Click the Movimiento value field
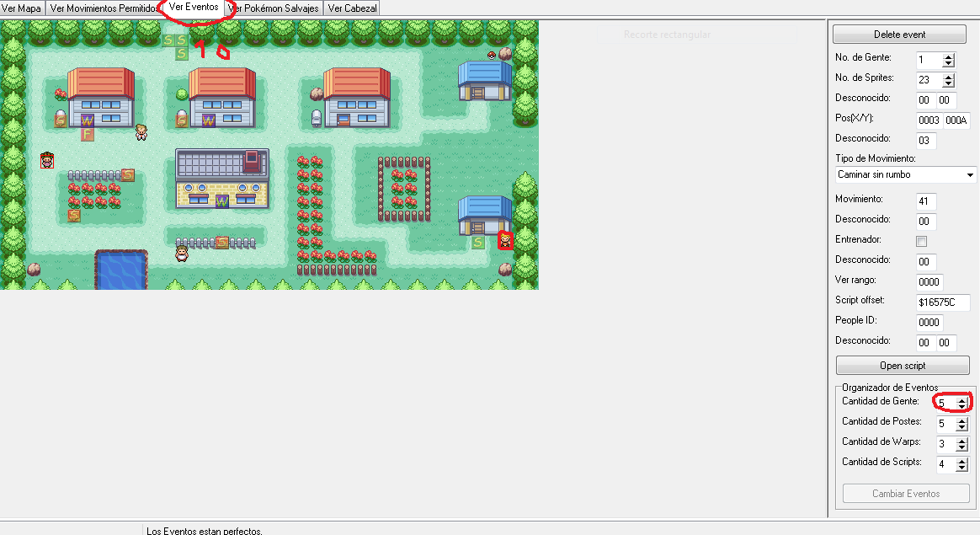Screen dimensions: 980x535 pyautogui.click(x=925, y=201)
